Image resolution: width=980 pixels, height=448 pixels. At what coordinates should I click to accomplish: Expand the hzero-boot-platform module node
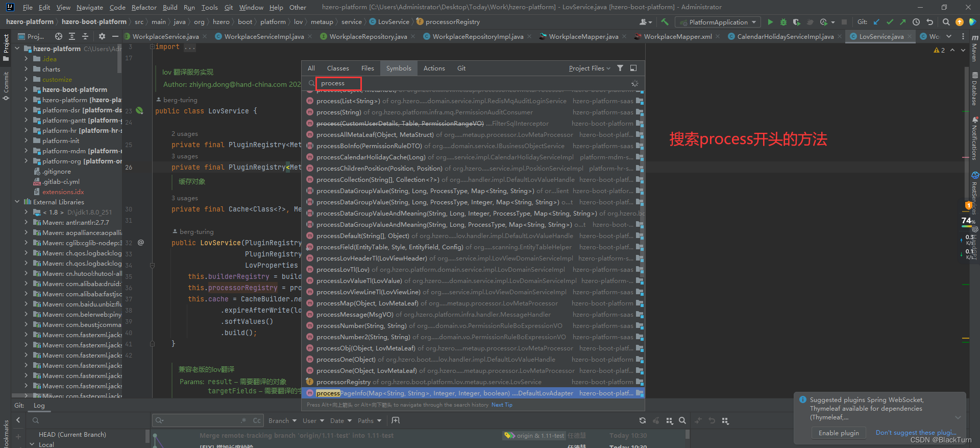[27, 89]
